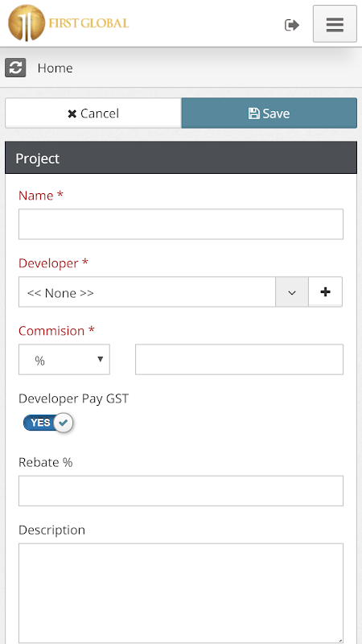Click the refresh icon beside Home
Image resolution: width=362 pixels, height=644 pixels.
pos(15,68)
